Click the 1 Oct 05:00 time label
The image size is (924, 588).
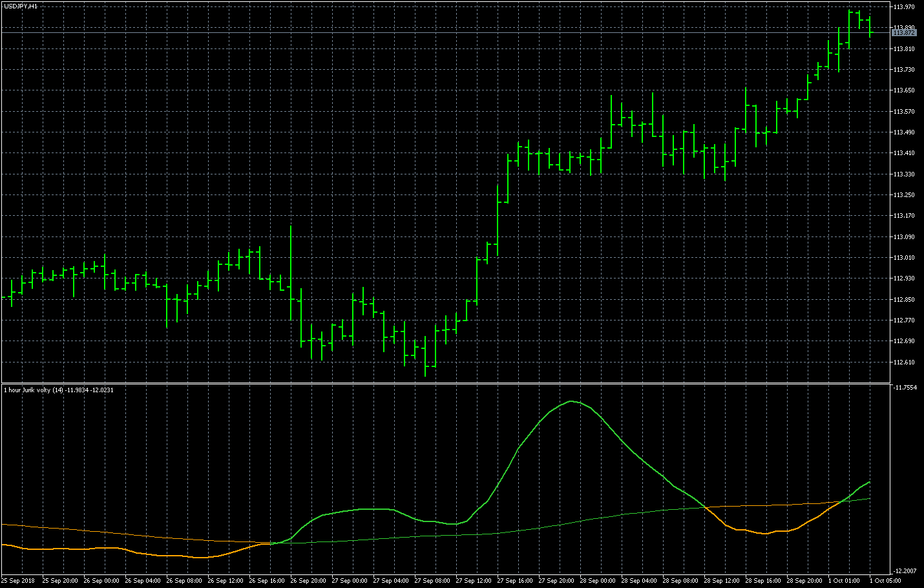coord(885,581)
